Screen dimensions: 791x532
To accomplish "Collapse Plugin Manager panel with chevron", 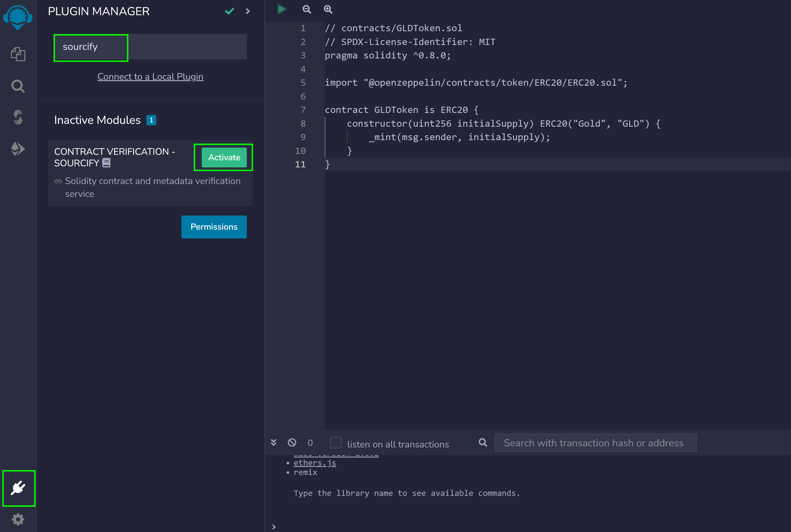I will coord(248,11).
